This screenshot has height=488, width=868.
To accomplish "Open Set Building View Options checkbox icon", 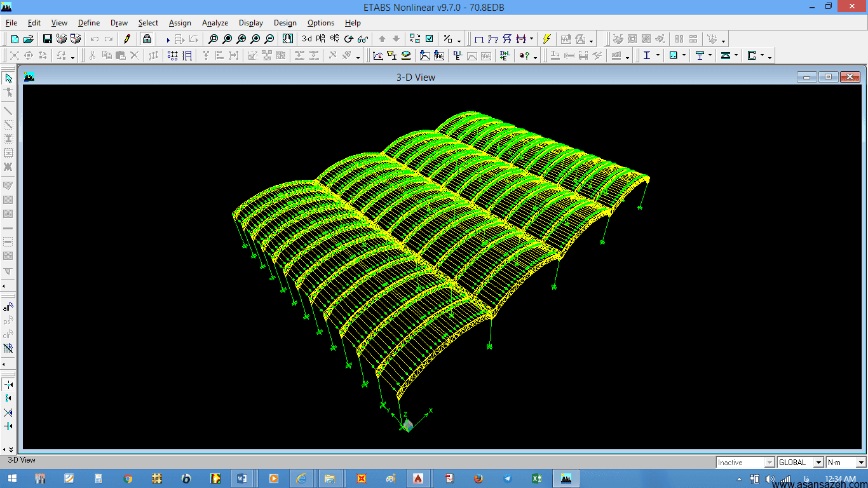I will click(x=429, y=39).
